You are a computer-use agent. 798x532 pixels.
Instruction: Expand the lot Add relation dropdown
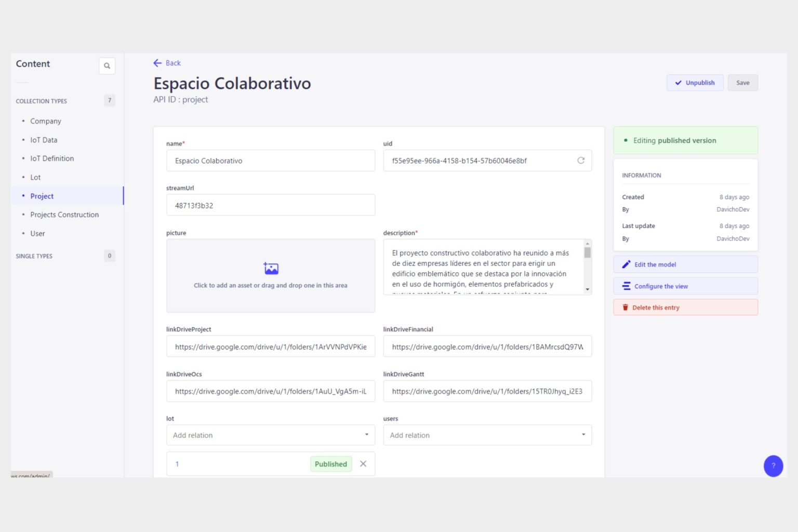click(366, 435)
